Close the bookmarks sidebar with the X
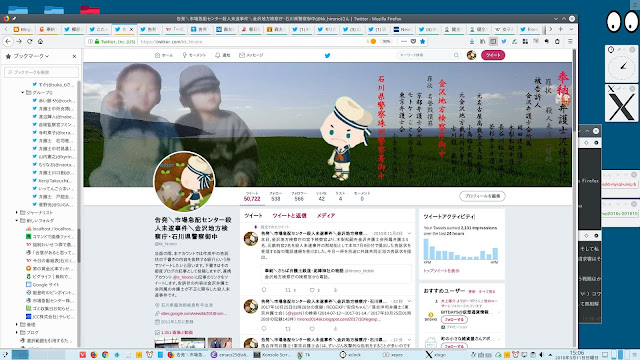 74,56
